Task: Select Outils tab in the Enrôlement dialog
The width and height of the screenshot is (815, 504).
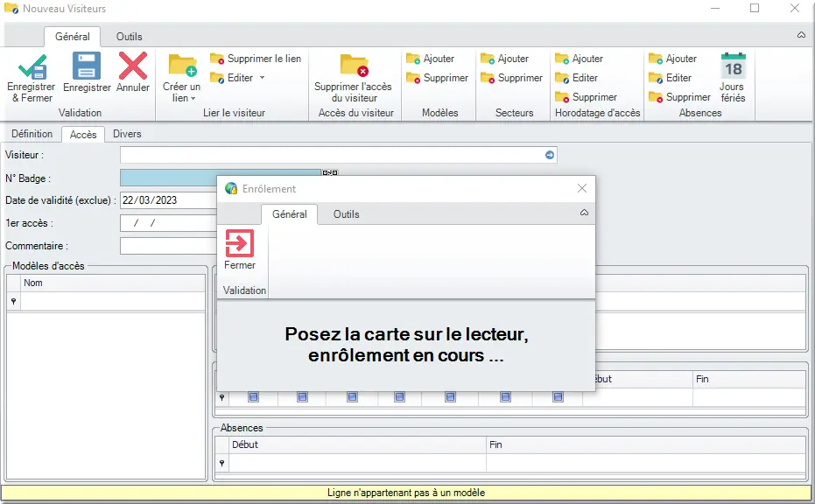Action: (346, 214)
